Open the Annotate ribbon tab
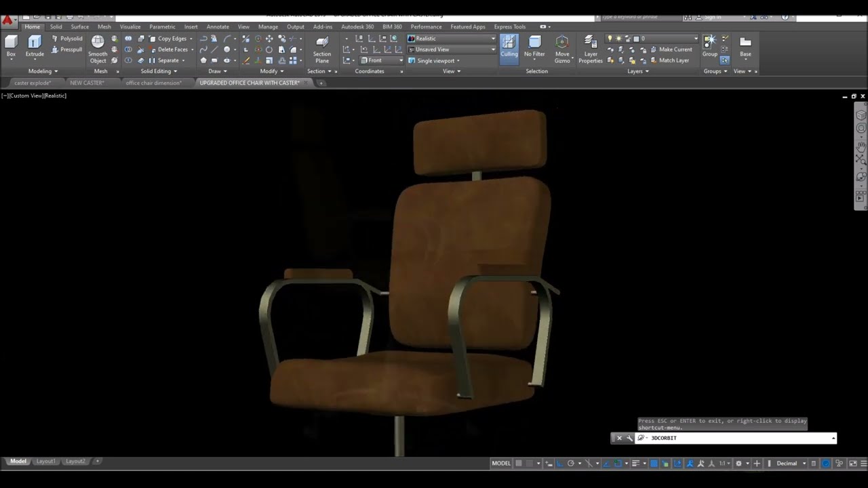Image resolution: width=868 pixels, height=488 pixels. [218, 27]
